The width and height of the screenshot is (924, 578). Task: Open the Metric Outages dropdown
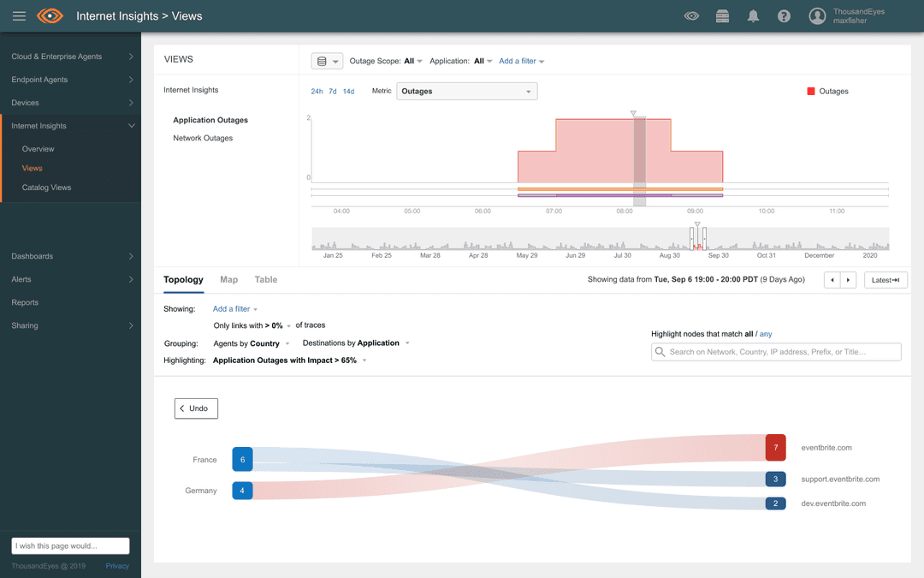coord(466,92)
